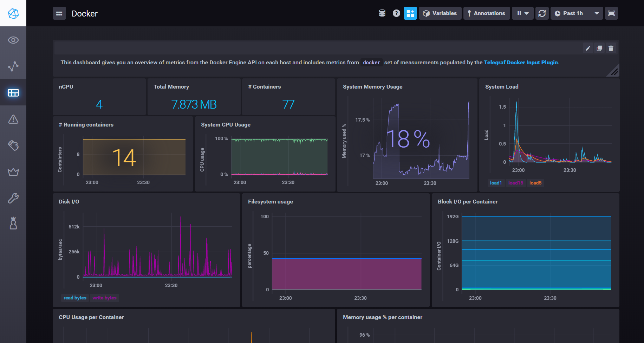The width and height of the screenshot is (644, 343).
Task: Edit the note cell with pencil icon
Action: 588,48
